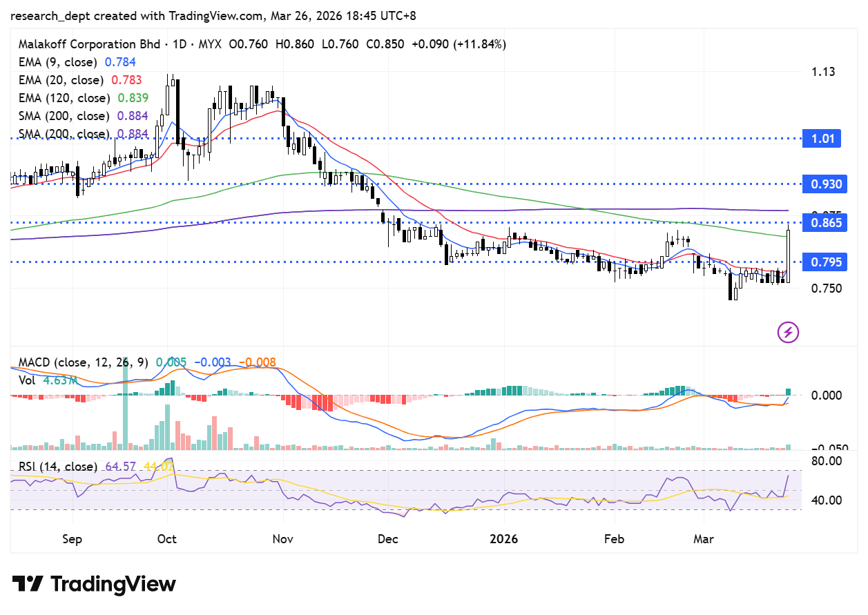
Task: Open the RSI (14, close) legend
Action: coord(58,467)
